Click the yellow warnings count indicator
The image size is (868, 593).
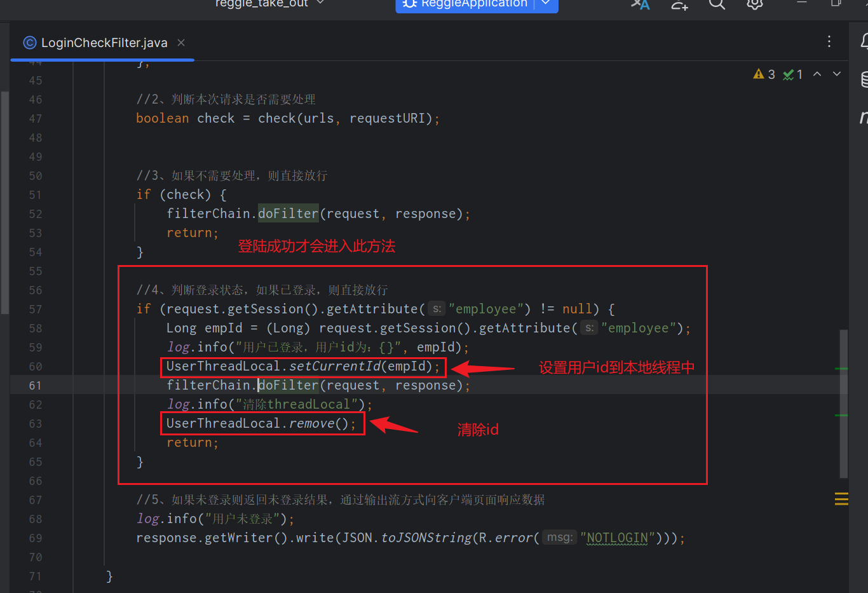pyautogui.click(x=764, y=74)
